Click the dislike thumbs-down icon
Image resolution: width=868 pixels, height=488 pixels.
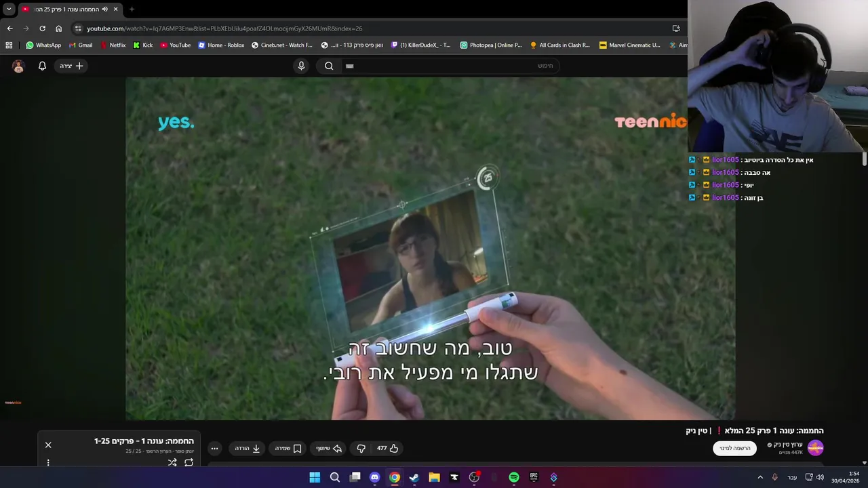pyautogui.click(x=361, y=448)
